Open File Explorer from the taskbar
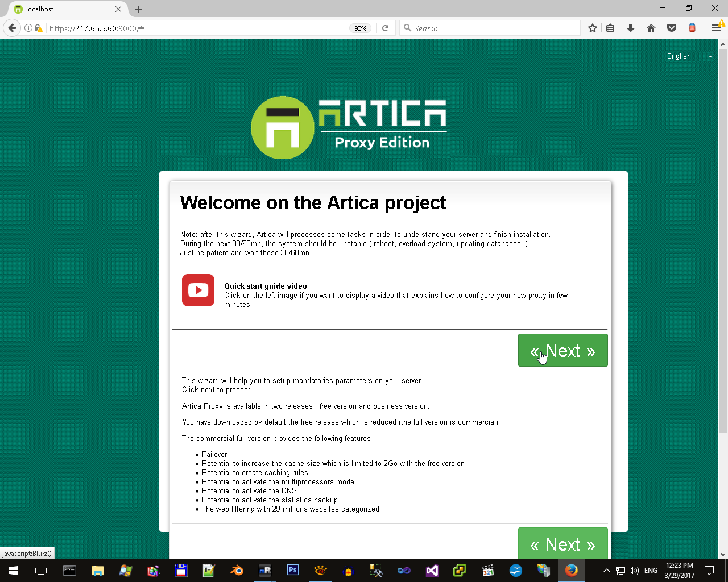 coord(97,571)
